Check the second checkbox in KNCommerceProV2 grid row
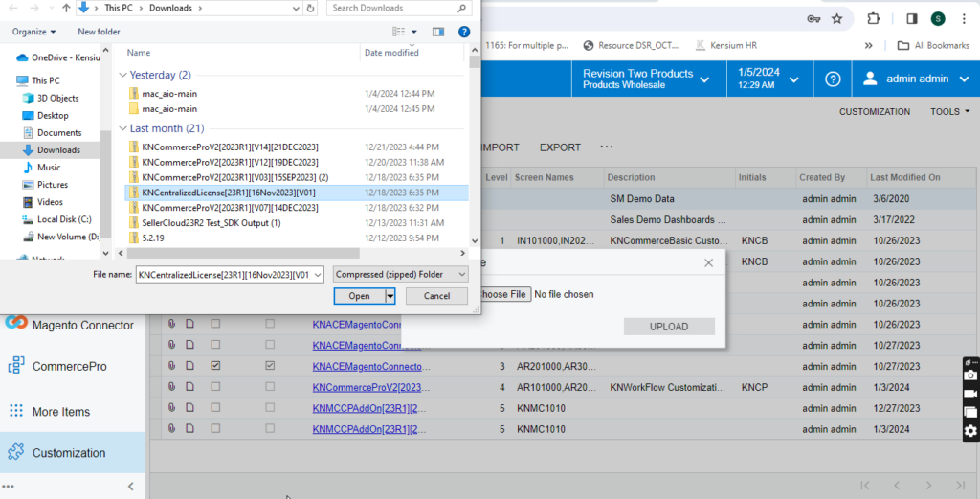This screenshot has width=980, height=499. 270,387
